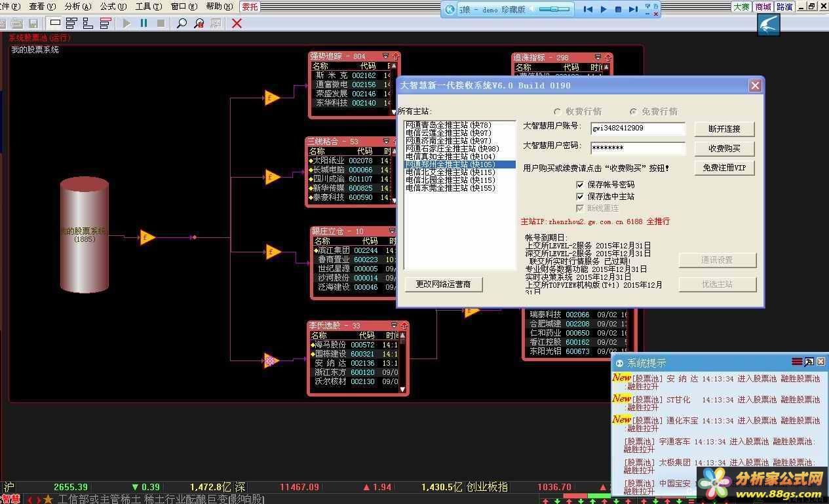Viewport: 829px width, 504px height.
Task: Click the stop toolbar icon
Action: (x=161, y=23)
